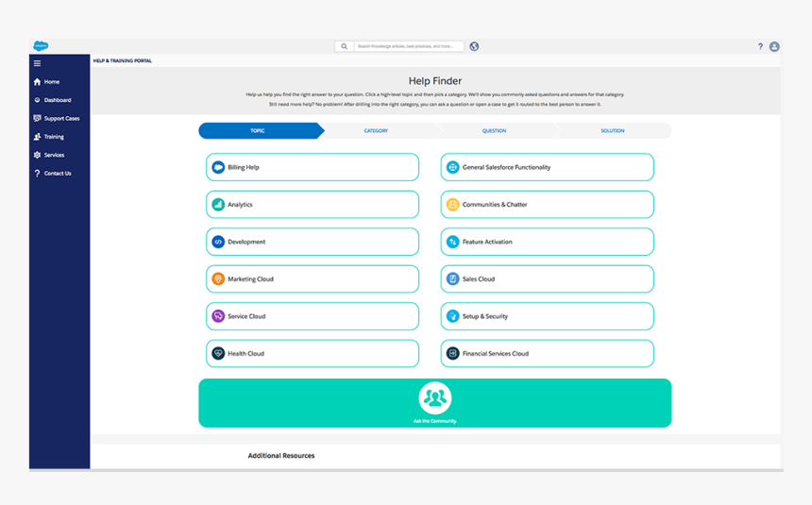Image resolution: width=812 pixels, height=505 pixels.
Task: Select the TOPIC step tab
Action: tap(261, 131)
